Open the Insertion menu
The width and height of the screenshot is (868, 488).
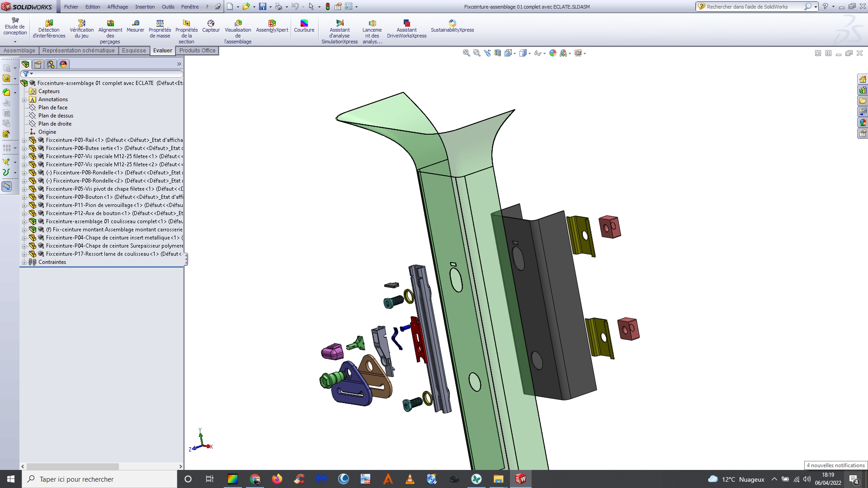tap(145, 7)
